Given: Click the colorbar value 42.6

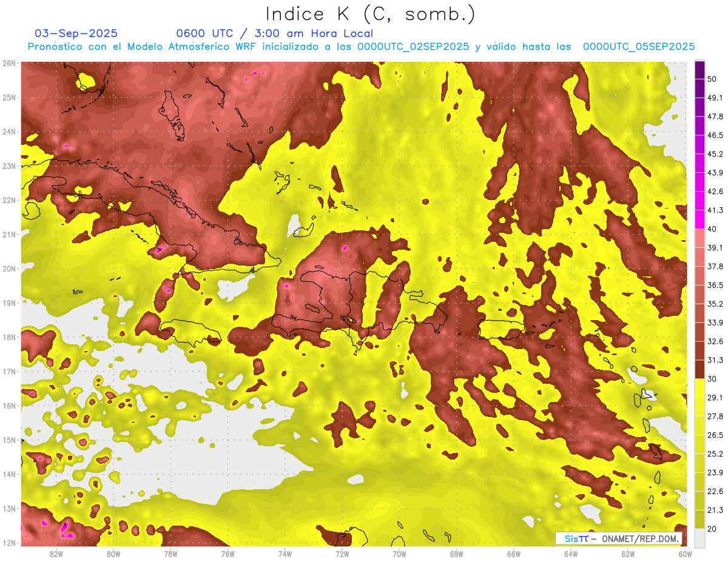Looking at the screenshot, I should [x=715, y=192].
